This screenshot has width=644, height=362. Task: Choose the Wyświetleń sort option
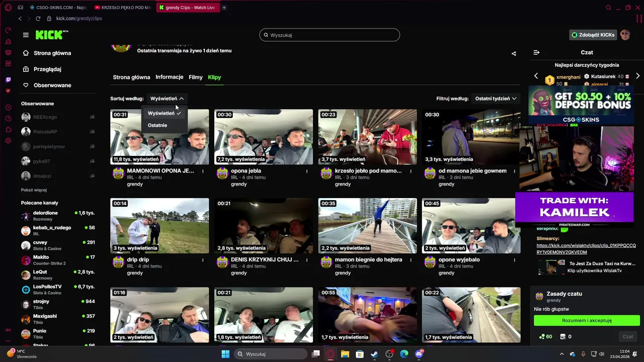(x=165, y=113)
